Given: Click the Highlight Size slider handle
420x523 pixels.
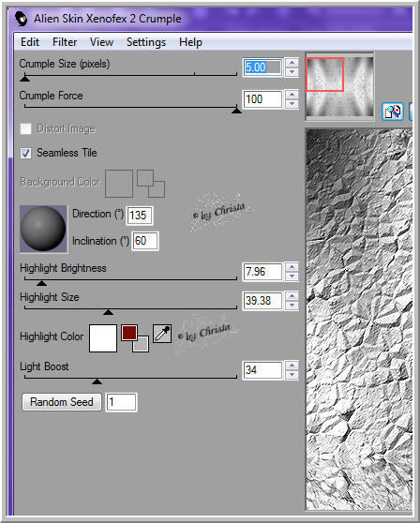Looking at the screenshot, I should 108,312.
